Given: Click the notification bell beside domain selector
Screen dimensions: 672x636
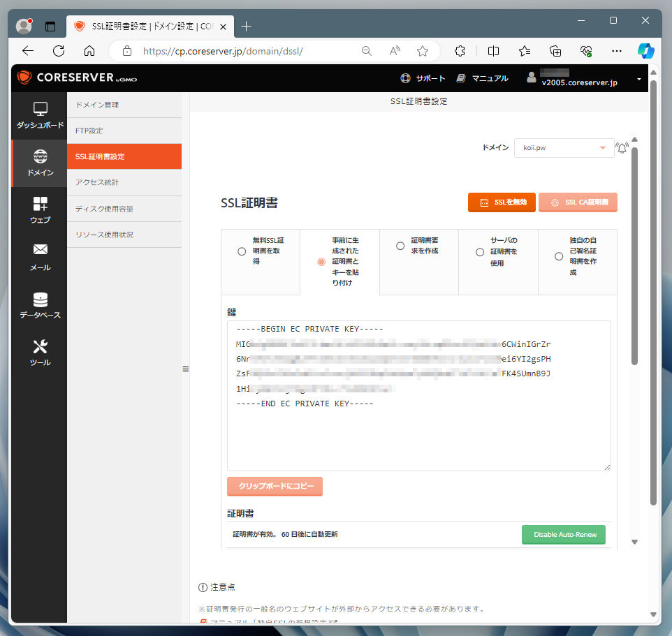Looking at the screenshot, I should tap(622, 148).
